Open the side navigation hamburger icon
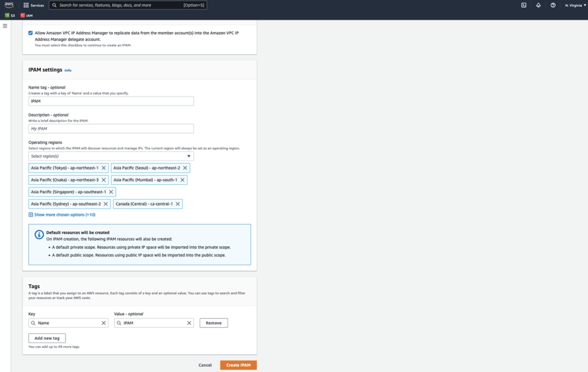Image resolution: width=588 pixels, height=372 pixels. [5, 26]
